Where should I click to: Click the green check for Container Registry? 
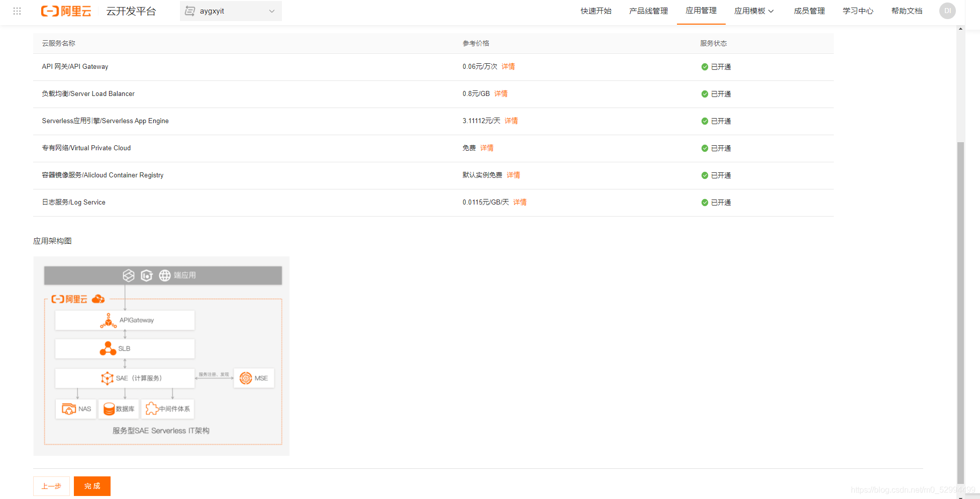[x=705, y=175]
